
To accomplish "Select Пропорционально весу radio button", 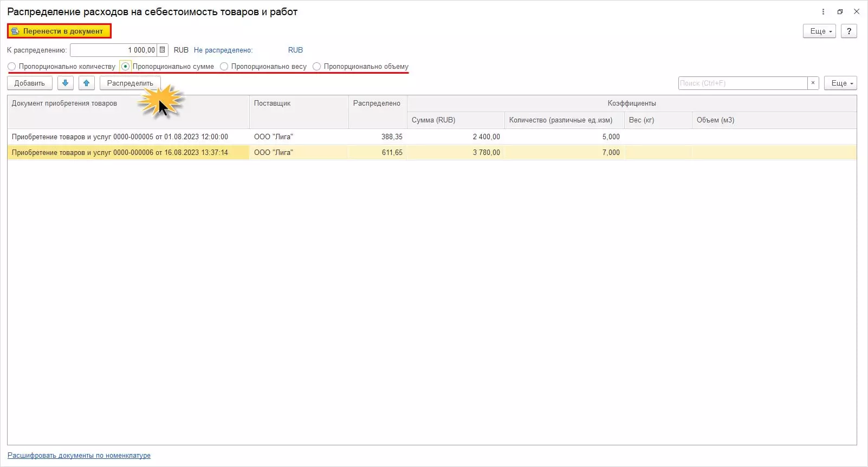I will coord(224,67).
